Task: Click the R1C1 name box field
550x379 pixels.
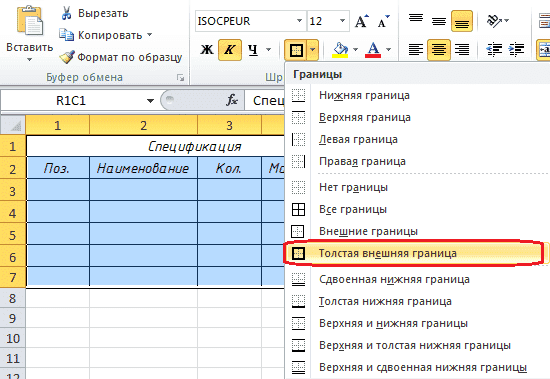Action: (71, 101)
